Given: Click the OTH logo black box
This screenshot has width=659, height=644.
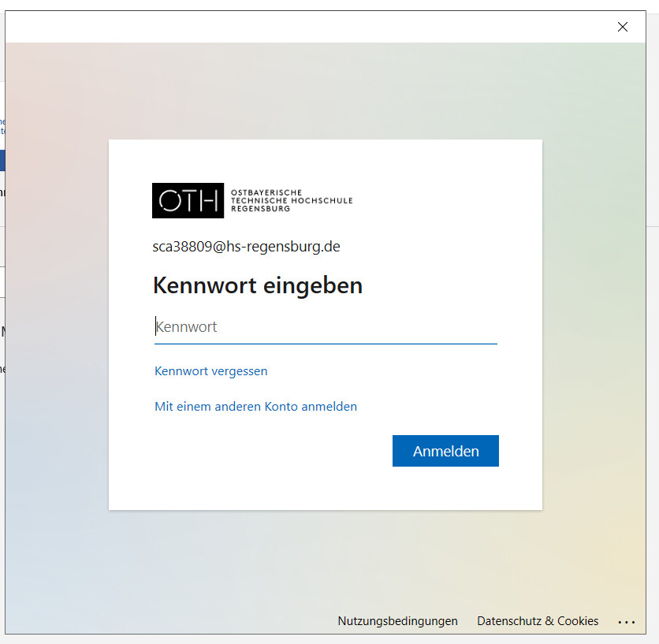Looking at the screenshot, I should click(x=188, y=200).
